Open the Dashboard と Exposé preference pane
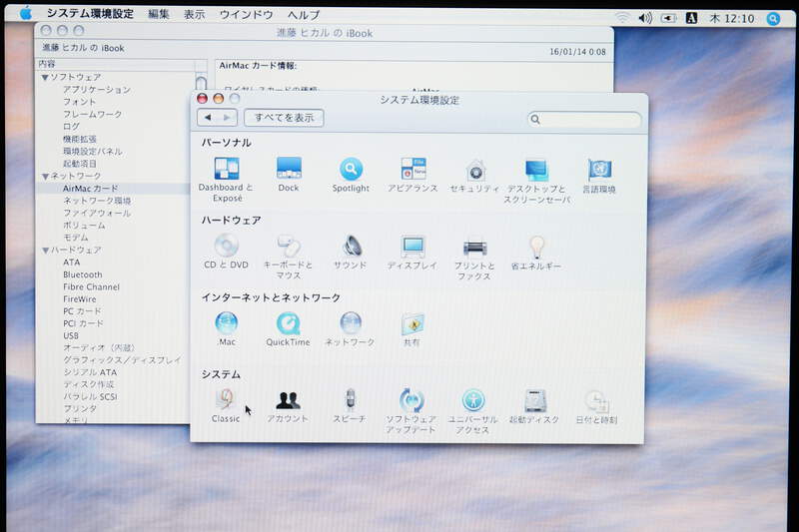 click(226, 179)
